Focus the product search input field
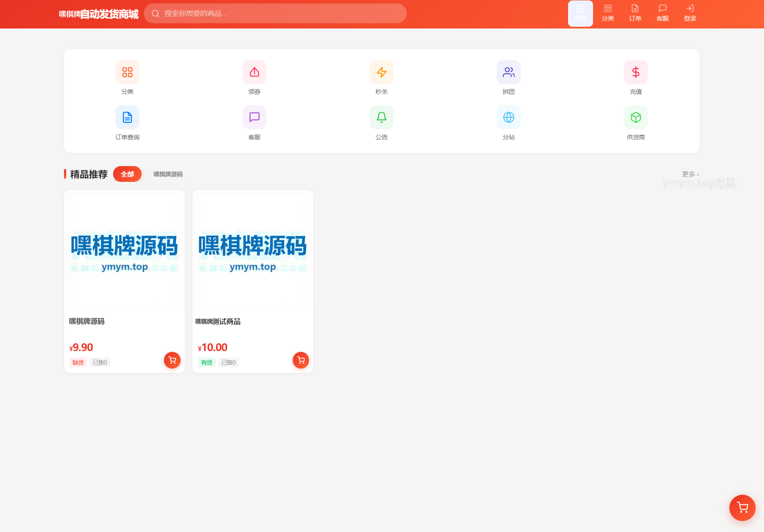The height and width of the screenshot is (532, 764). [x=275, y=14]
